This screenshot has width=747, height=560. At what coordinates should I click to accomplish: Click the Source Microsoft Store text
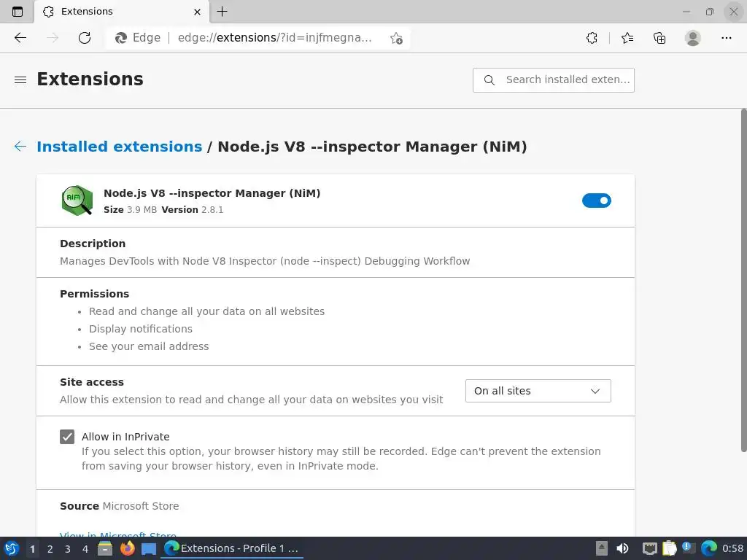[120, 506]
